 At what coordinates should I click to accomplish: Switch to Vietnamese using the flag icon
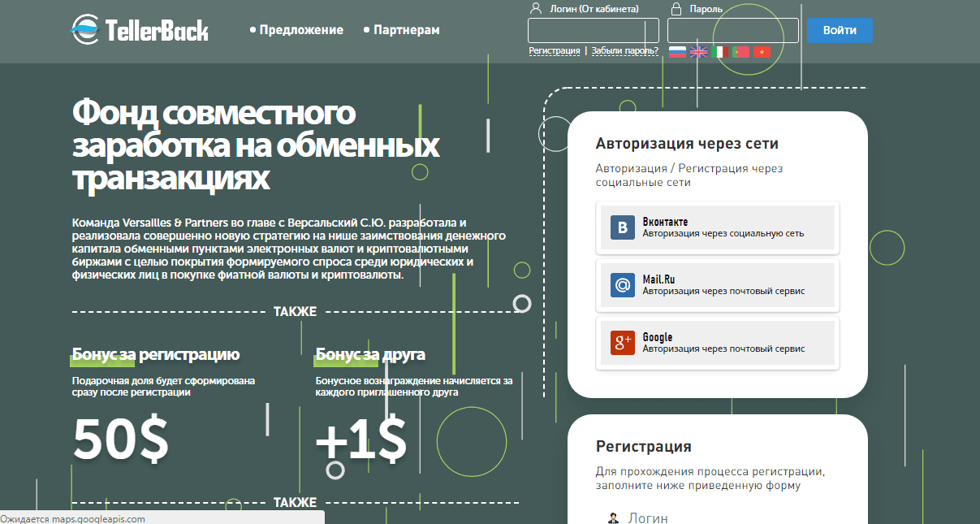click(762, 52)
